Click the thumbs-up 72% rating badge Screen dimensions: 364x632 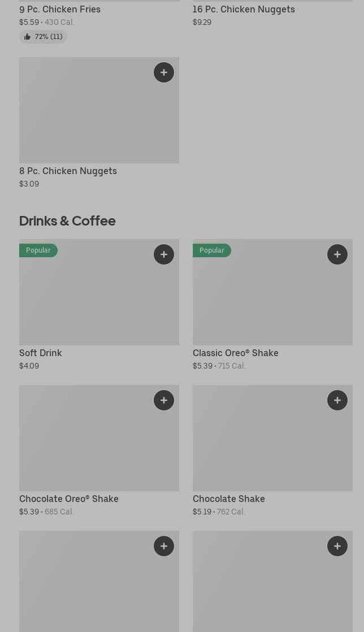click(x=43, y=37)
